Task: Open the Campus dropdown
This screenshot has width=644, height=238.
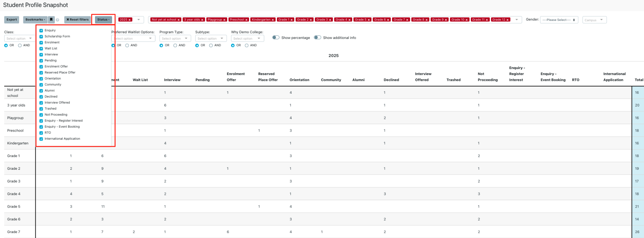Action: (595, 20)
